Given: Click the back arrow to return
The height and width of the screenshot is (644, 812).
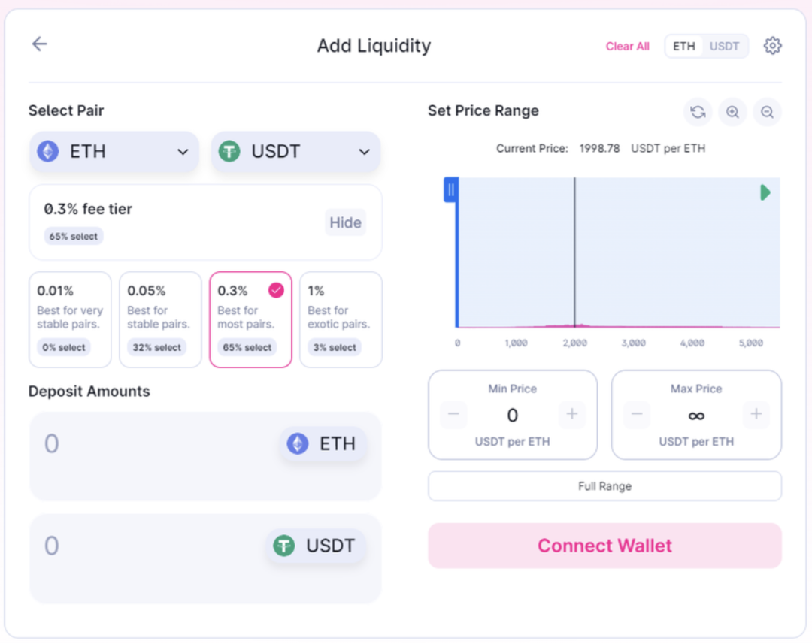Looking at the screenshot, I should tap(38, 44).
